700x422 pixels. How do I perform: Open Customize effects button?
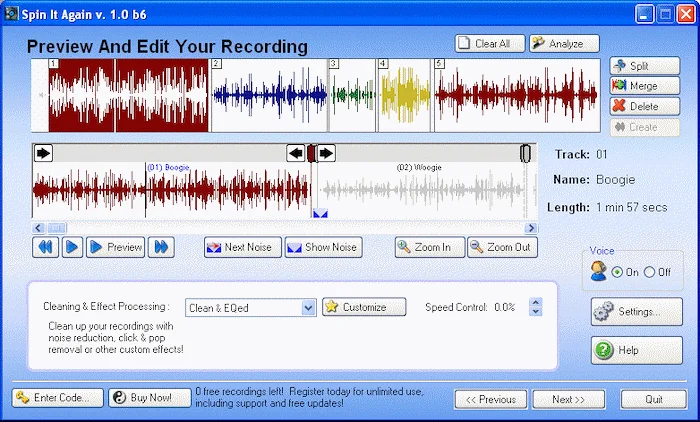tap(364, 307)
